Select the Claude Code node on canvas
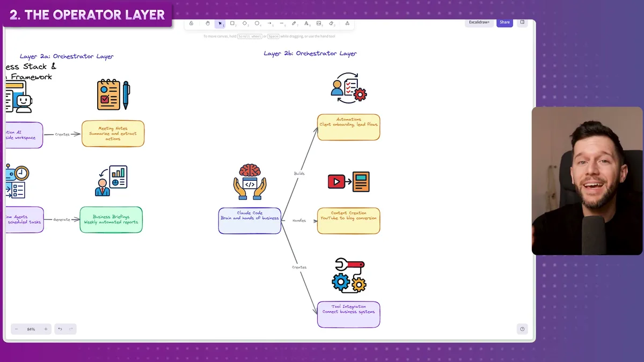Image resolution: width=644 pixels, height=362 pixels. point(249,220)
